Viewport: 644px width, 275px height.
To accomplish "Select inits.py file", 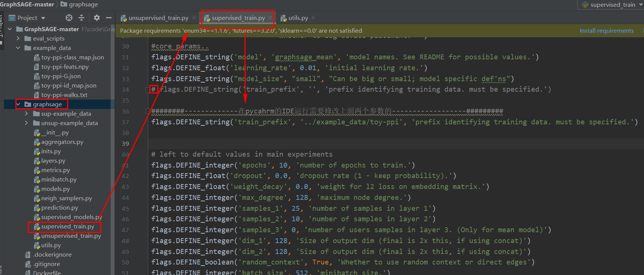I will point(51,151).
